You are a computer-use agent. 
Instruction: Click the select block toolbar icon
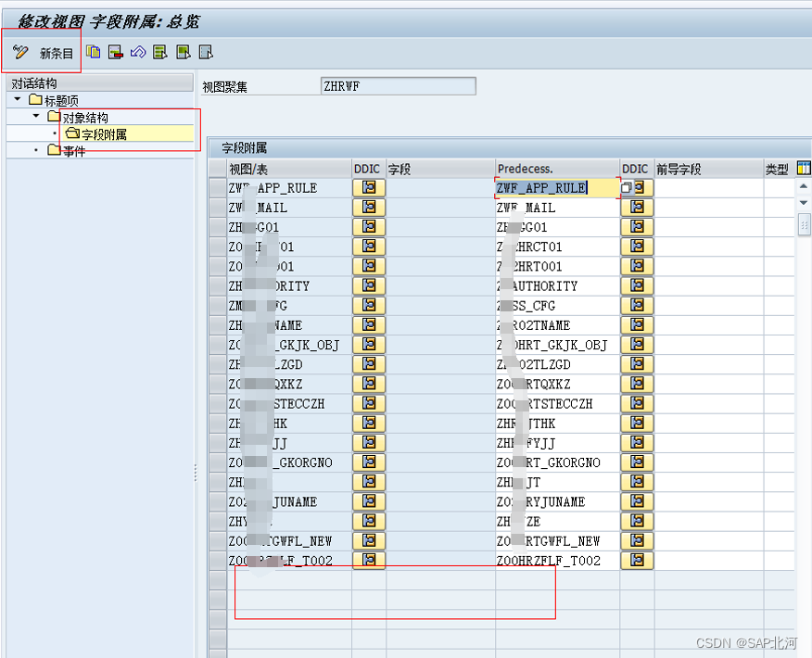click(182, 52)
